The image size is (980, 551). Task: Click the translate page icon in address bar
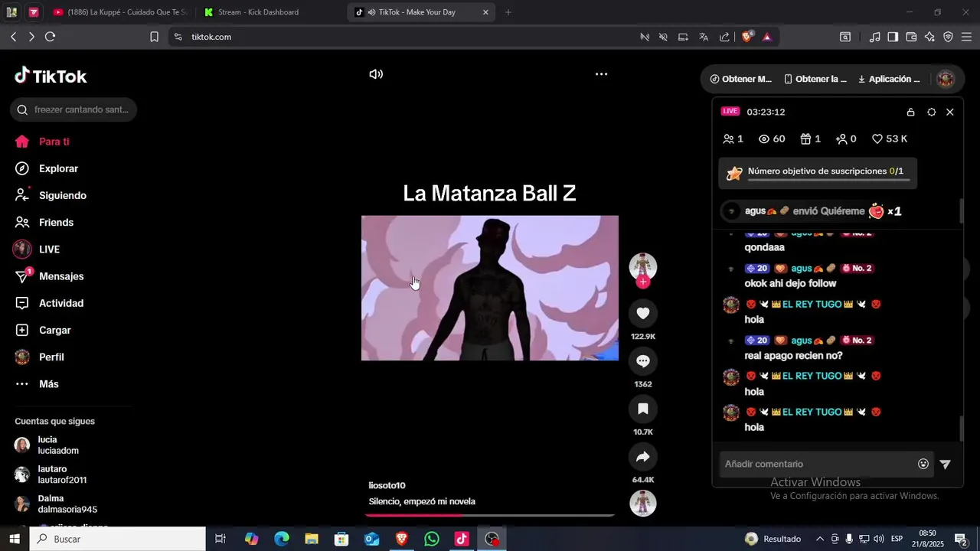coord(704,37)
